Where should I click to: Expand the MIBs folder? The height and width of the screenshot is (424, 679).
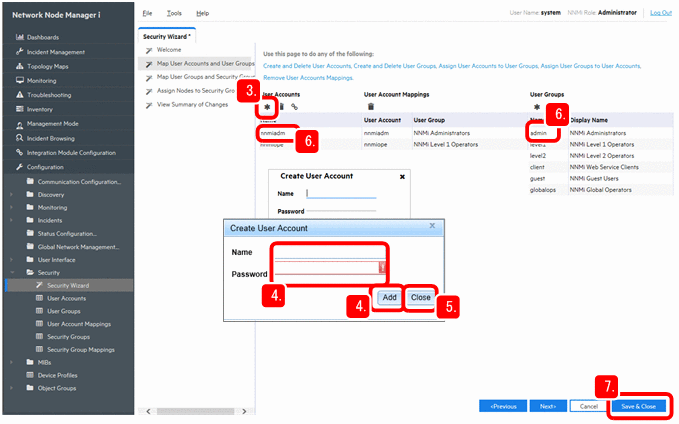(x=12, y=362)
